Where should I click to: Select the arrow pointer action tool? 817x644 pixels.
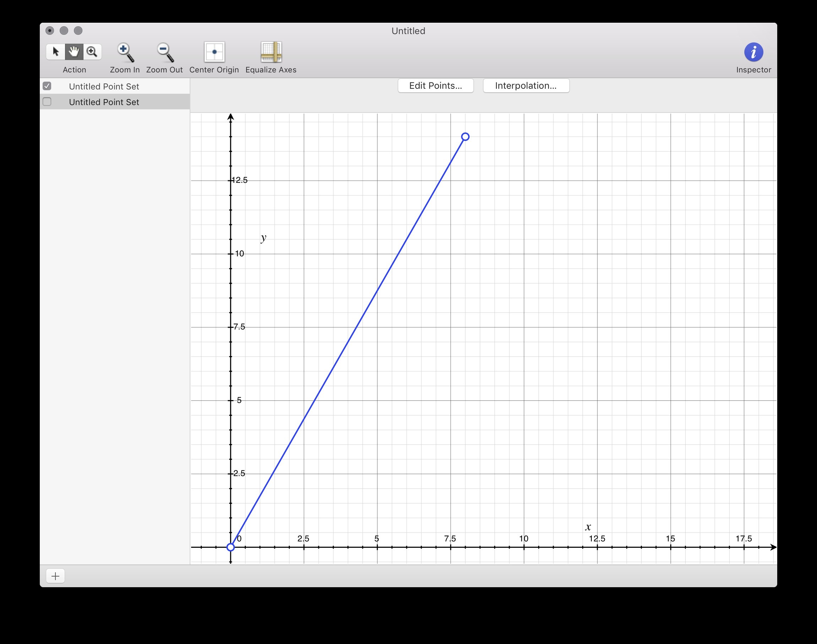(56, 52)
